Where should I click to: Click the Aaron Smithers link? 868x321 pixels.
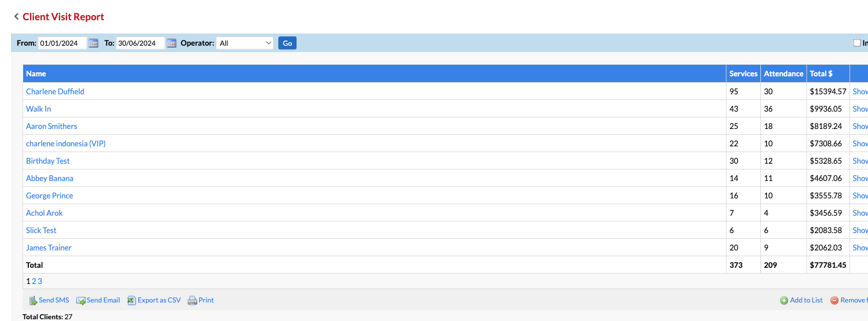[52, 126]
